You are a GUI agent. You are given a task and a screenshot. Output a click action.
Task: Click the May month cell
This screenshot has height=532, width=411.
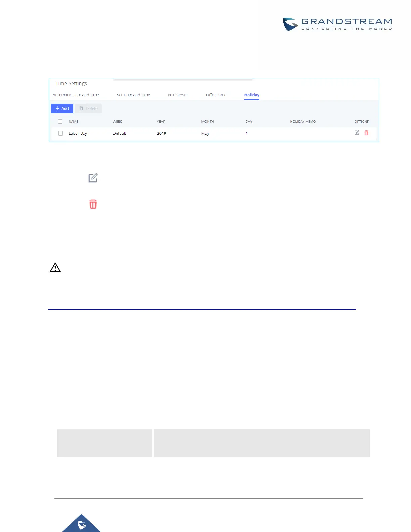(x=205, y=133)
